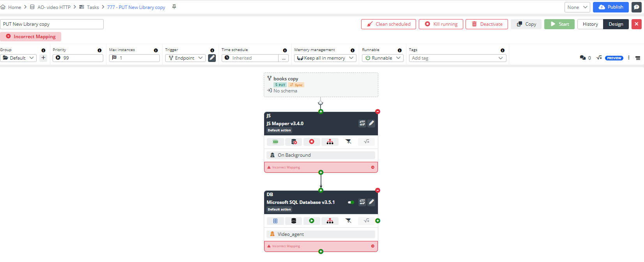This screenshot has width=644, height=262.
Task: Remove JS Mapper step with red minus icon
Action: pyautogui.click(x=378, y=112)
